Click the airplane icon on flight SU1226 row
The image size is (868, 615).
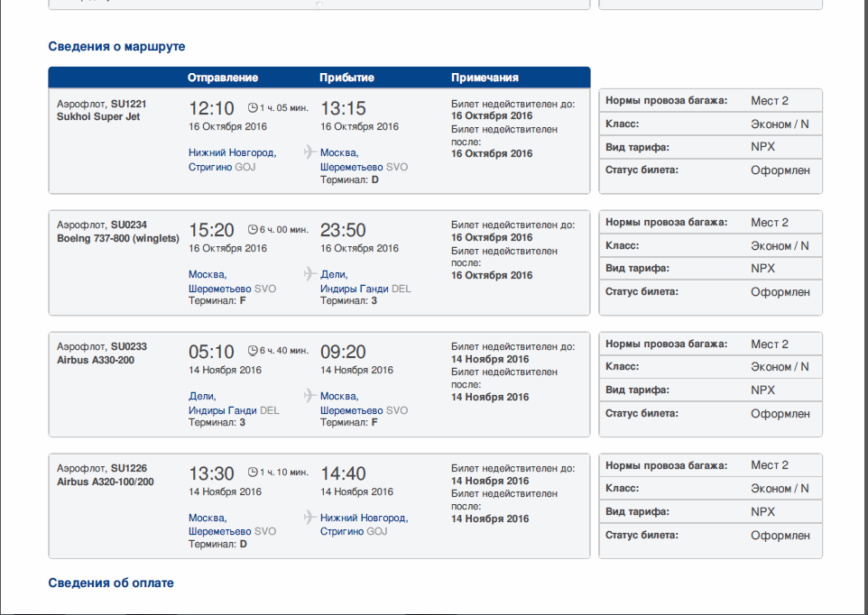309,517
